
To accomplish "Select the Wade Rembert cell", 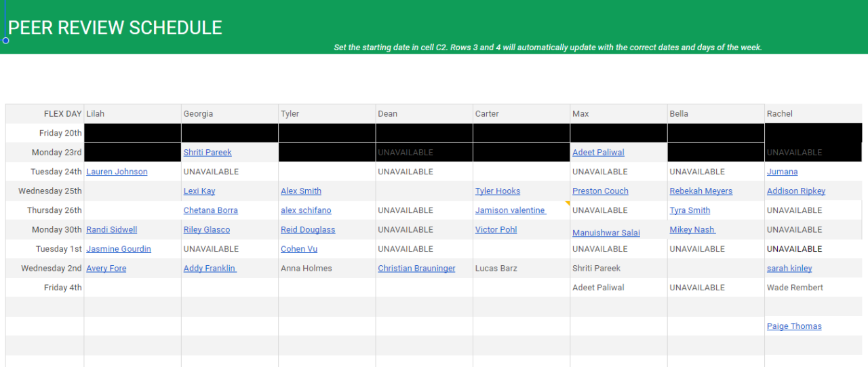I will coord(795,288).
